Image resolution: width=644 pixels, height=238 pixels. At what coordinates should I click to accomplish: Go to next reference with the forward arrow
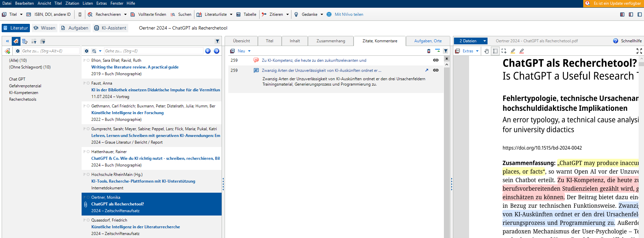coord(217,51)
